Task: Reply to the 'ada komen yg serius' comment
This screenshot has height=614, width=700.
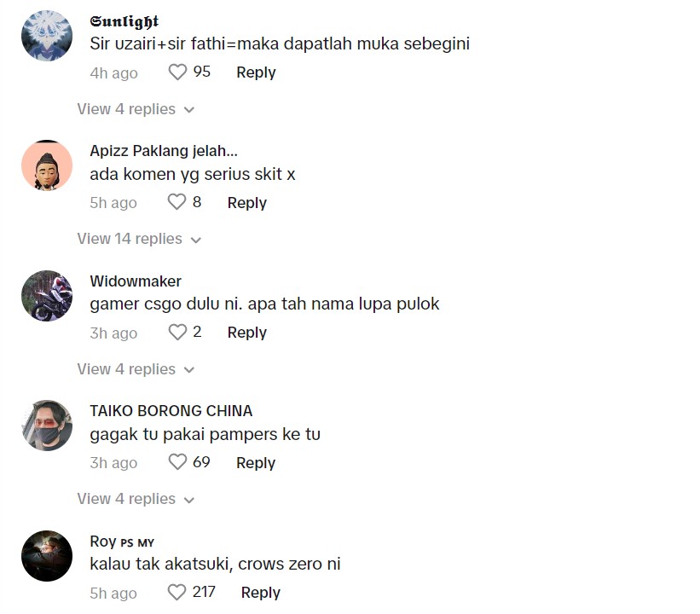Action: (247, 203)
